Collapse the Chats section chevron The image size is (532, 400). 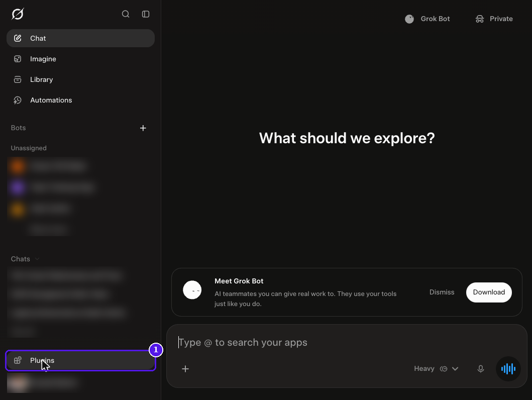tap(37, 259)
